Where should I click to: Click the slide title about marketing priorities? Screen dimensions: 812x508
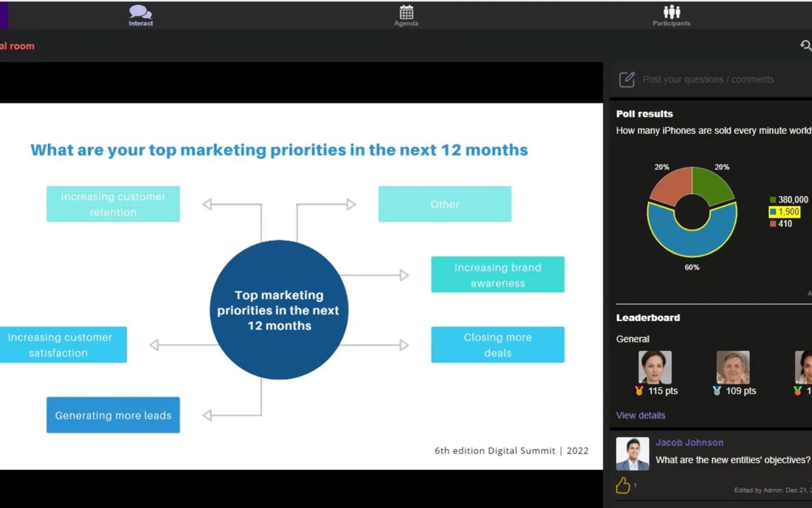click(279, 150)
